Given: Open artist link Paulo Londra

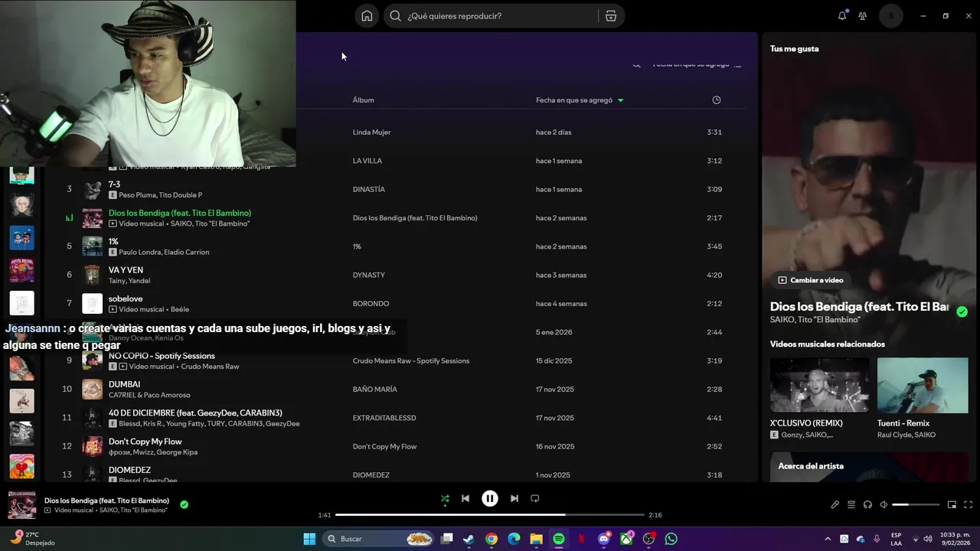Looking at the screenshot, I should point(139,252).
